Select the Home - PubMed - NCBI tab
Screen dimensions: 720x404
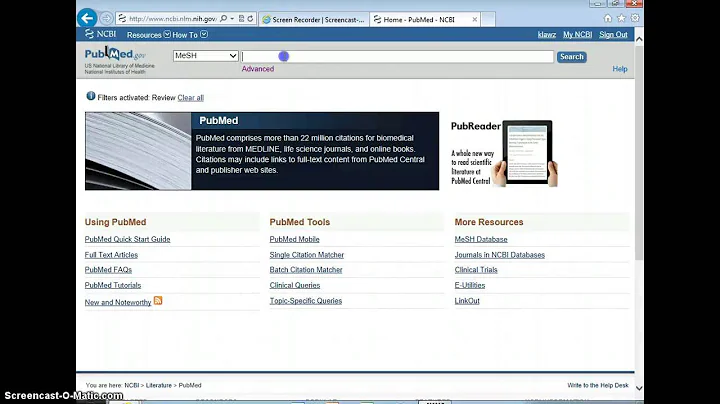pos(419,19)
